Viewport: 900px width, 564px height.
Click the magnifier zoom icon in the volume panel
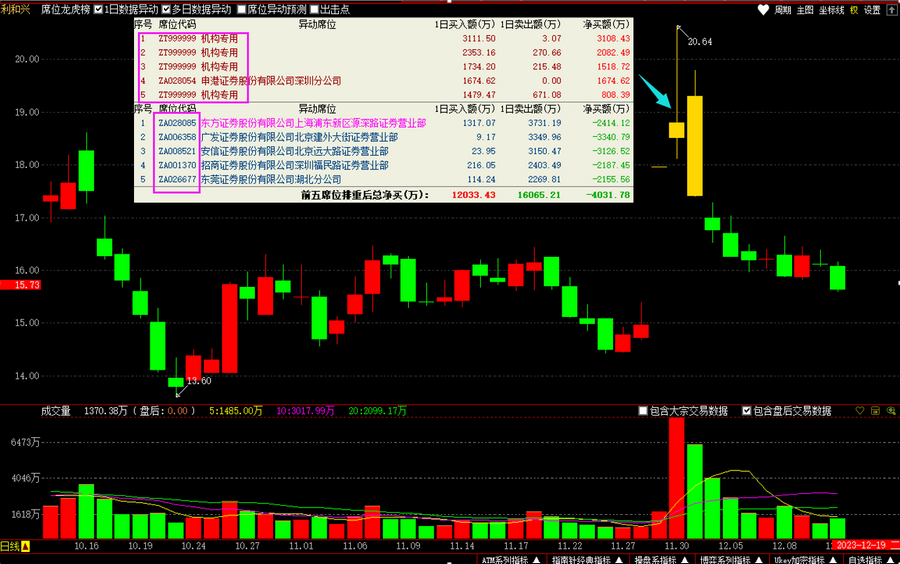coord(891,410)
